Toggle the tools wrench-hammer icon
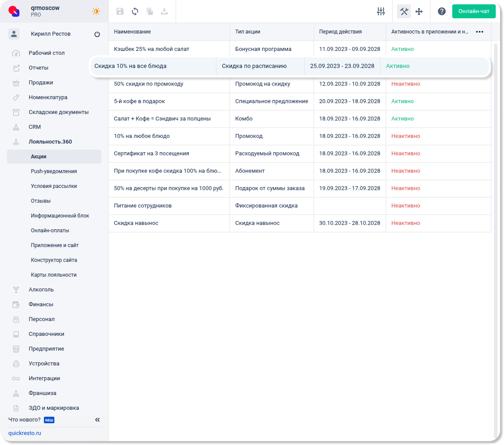504x445 pixels. (404, 12)
